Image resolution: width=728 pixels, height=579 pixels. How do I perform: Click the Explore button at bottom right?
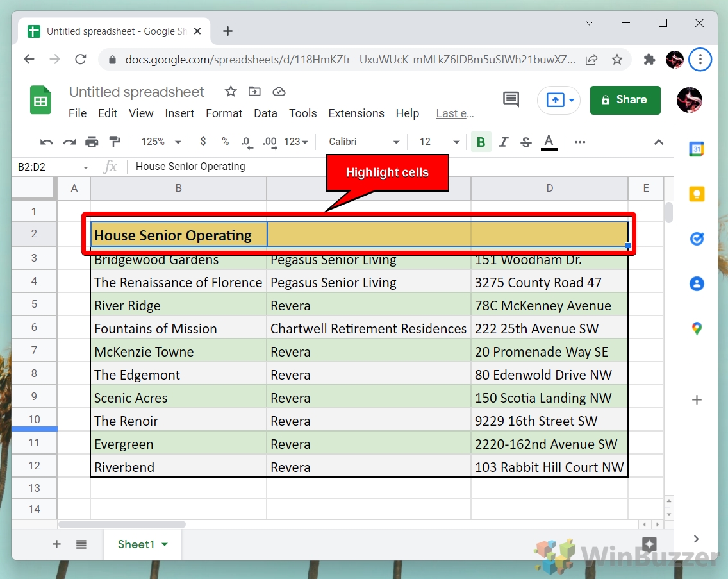[x=649, y=544]
